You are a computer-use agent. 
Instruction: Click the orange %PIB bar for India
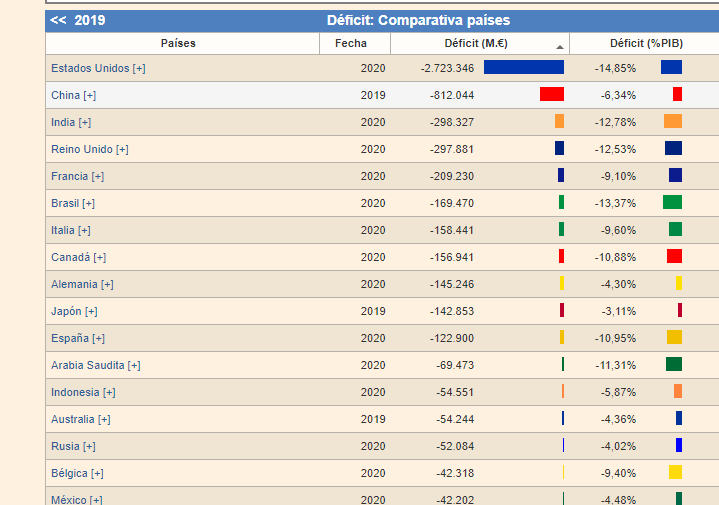672,121
